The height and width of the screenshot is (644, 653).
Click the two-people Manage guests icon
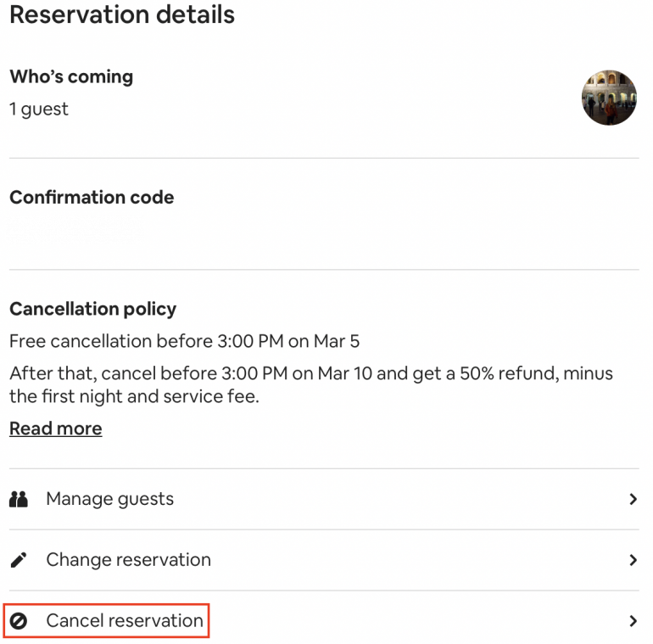click(x=18, y=499)
